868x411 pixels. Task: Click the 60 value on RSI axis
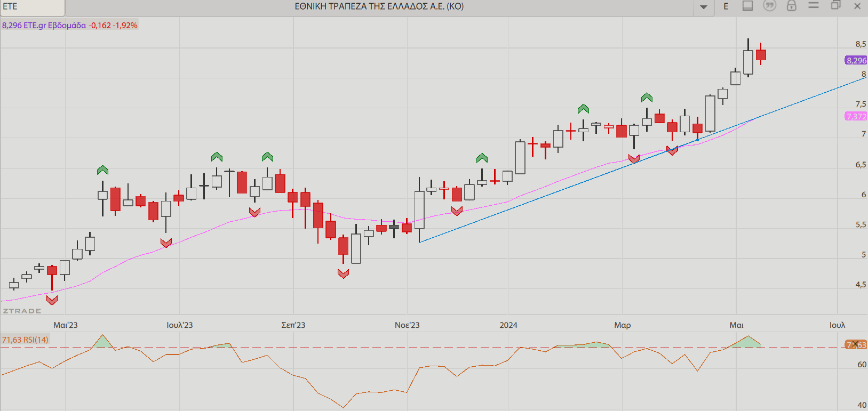point(862,365)
